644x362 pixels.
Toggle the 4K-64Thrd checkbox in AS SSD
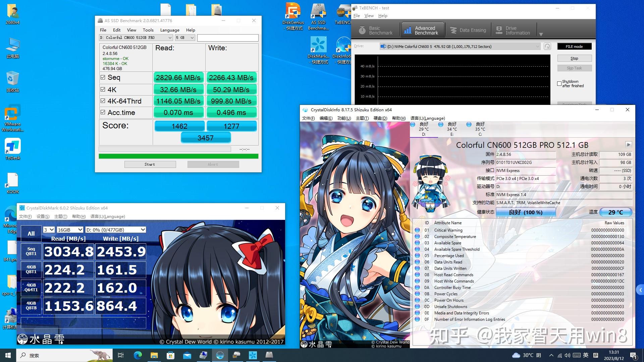[103, 101]
